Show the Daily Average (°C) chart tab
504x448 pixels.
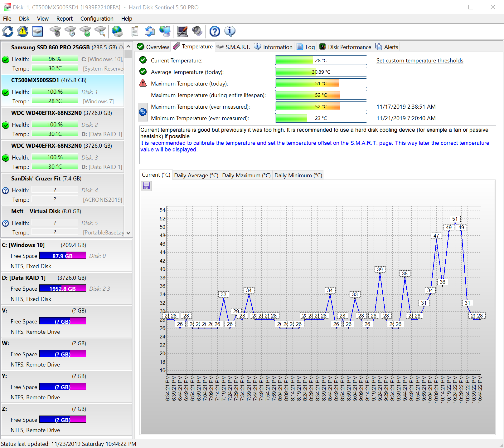click(196, 175)
